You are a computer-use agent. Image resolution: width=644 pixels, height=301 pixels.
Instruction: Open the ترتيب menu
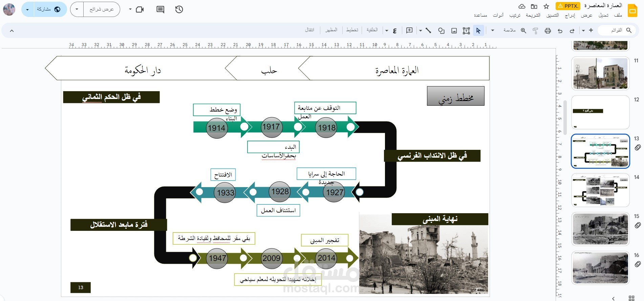click(515, 15)
